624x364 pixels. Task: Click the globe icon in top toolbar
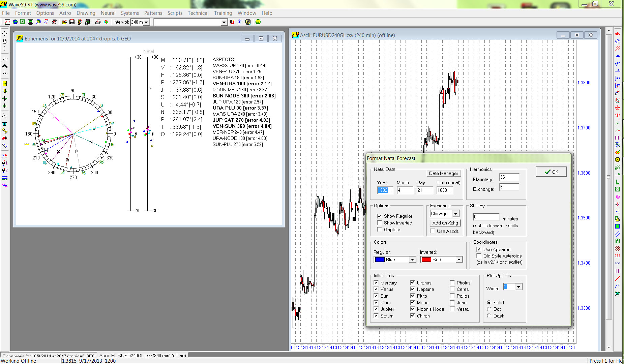[15, 22]
